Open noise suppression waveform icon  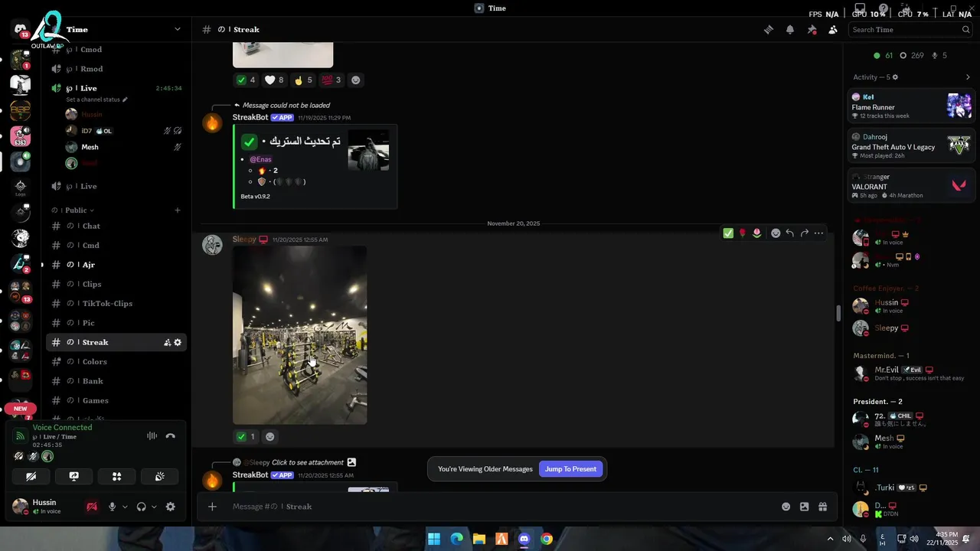point(152,435)
